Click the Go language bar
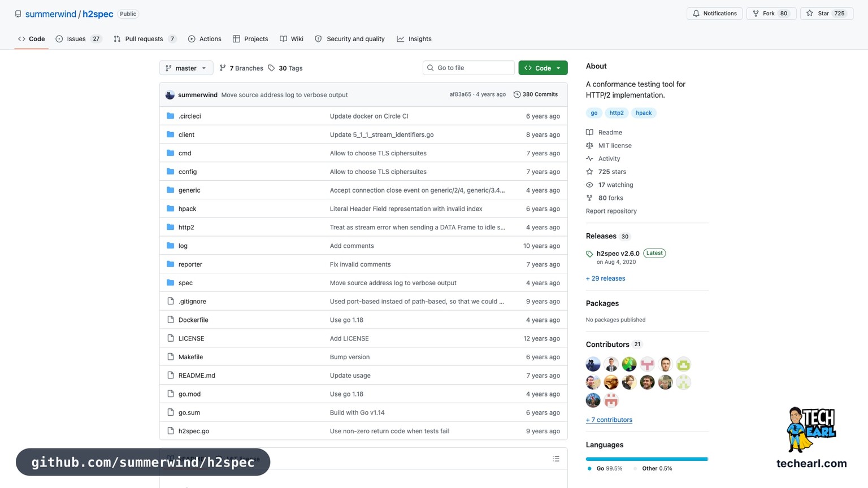 point(646,459)
